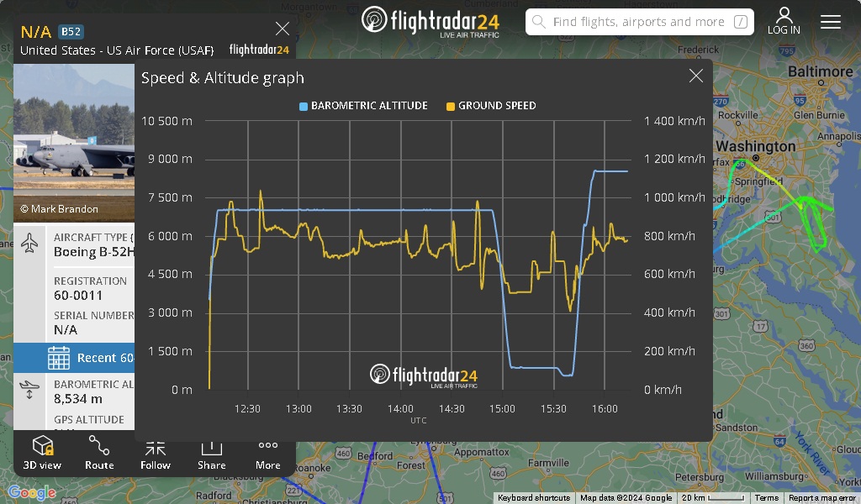
Task: Toggle Ground Speed legend series
Action: click(491, 106)
